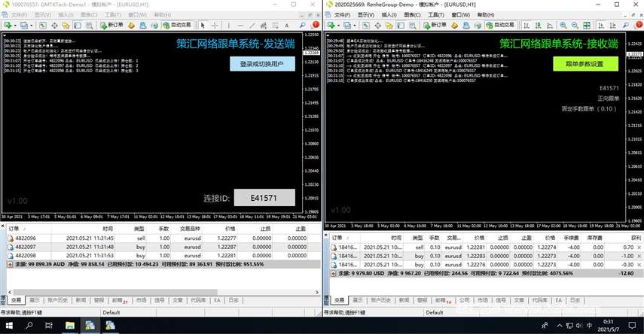This screenshot has width=644, height=334.
Task: Click search magnifier icon in left window toolbar
Action: (x=303, y=25)
